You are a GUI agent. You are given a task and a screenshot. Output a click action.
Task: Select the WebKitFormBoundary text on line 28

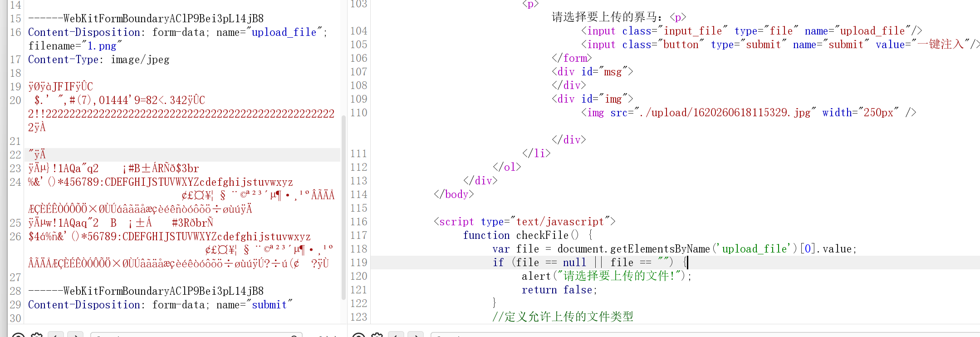coord(146,291)
